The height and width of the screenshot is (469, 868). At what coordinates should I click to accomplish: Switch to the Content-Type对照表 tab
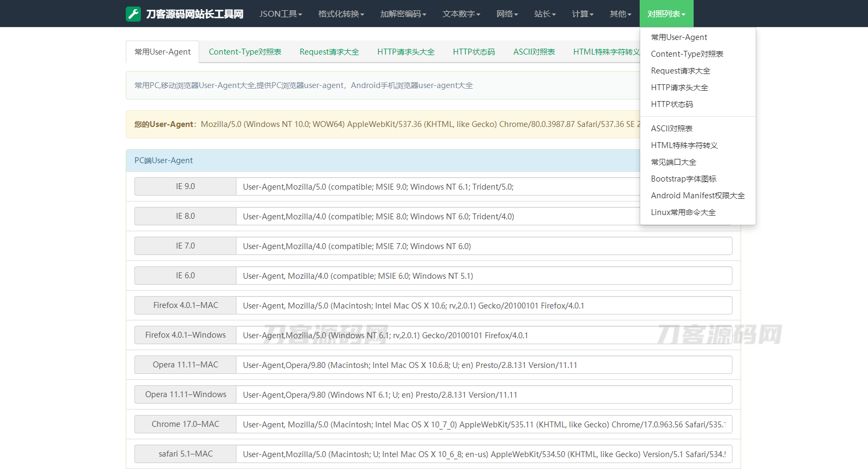pos(245,52)
